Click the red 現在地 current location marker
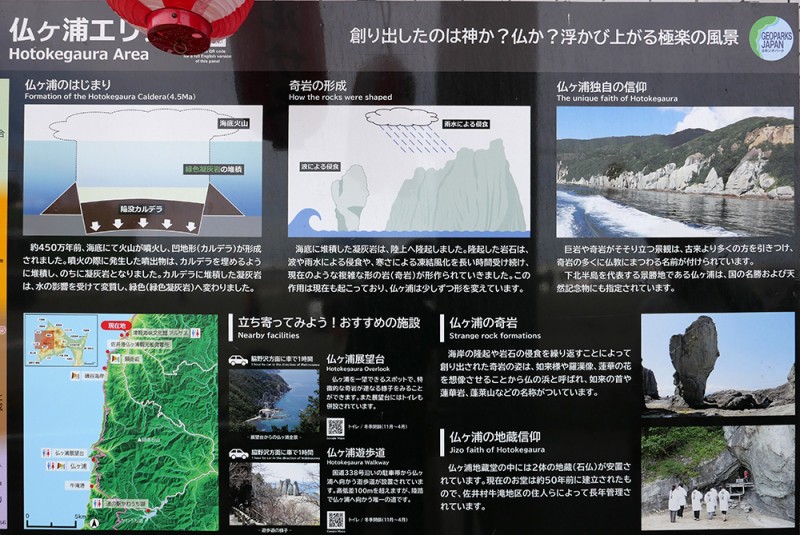This screenshot has height=535, width=800. tap(117, 325)
